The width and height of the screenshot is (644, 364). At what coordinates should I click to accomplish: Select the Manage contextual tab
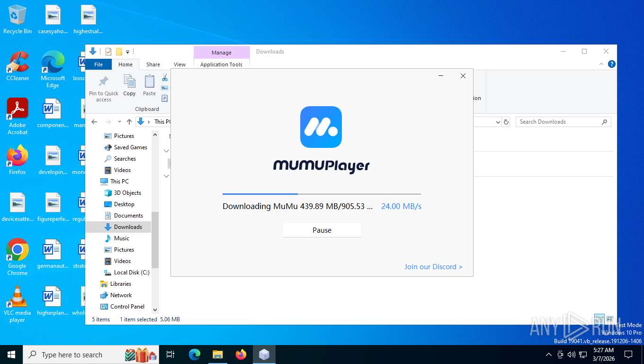coord(222,53)
